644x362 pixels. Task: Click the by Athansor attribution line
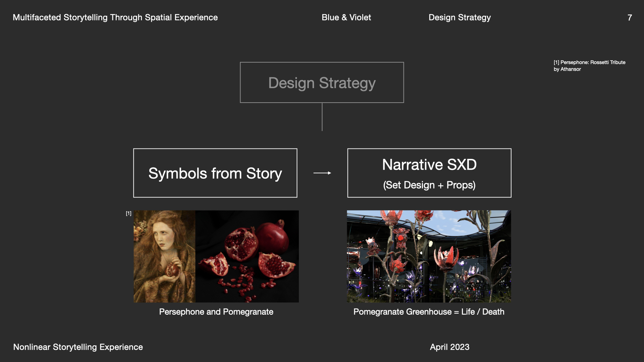[x=567, y=69]
